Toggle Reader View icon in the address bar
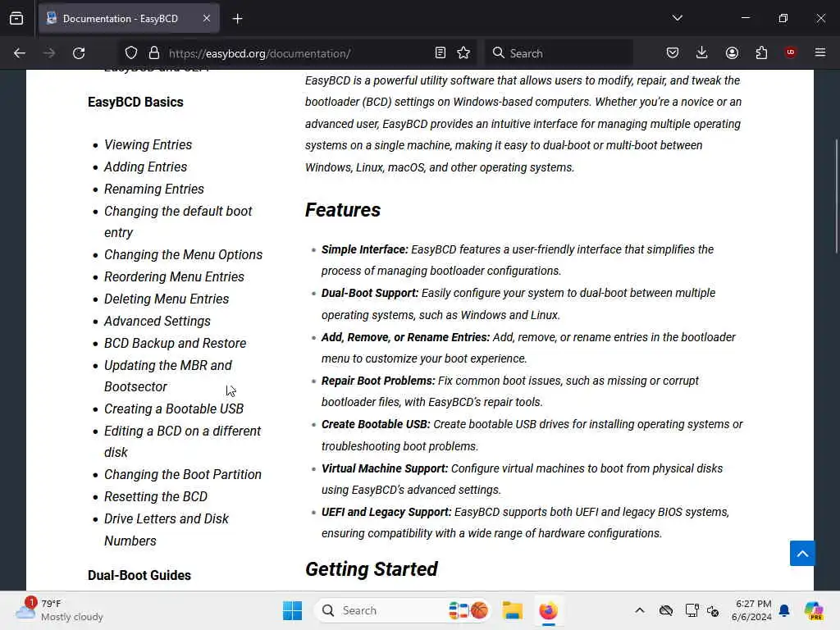Viewport: 840px width, 630px height. click(x=441, y=53)
